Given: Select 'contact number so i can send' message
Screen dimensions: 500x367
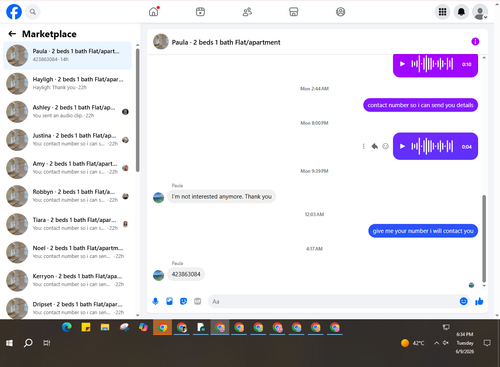Looking at the screenshot, I should (x=420, y=105).
